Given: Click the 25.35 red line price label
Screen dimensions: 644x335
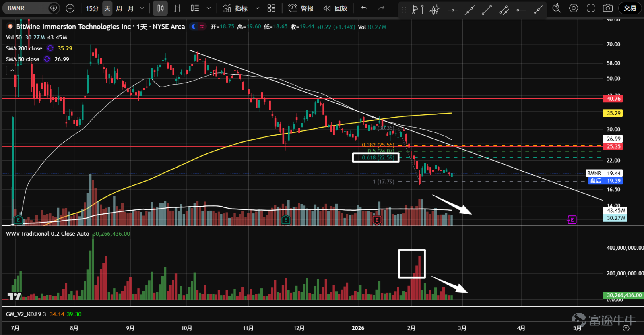Looking at the screenshot, I should [613, 147].
